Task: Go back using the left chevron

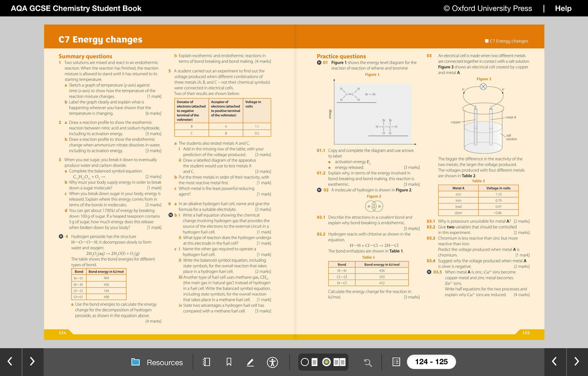Action: (10, 361)
